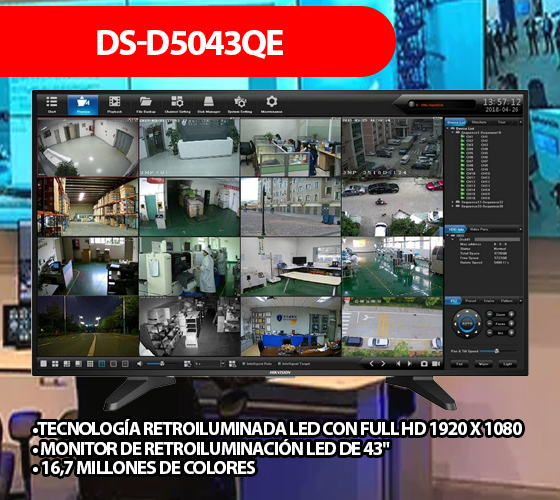Start recording with the video camera icon

(x=436, y=364)
